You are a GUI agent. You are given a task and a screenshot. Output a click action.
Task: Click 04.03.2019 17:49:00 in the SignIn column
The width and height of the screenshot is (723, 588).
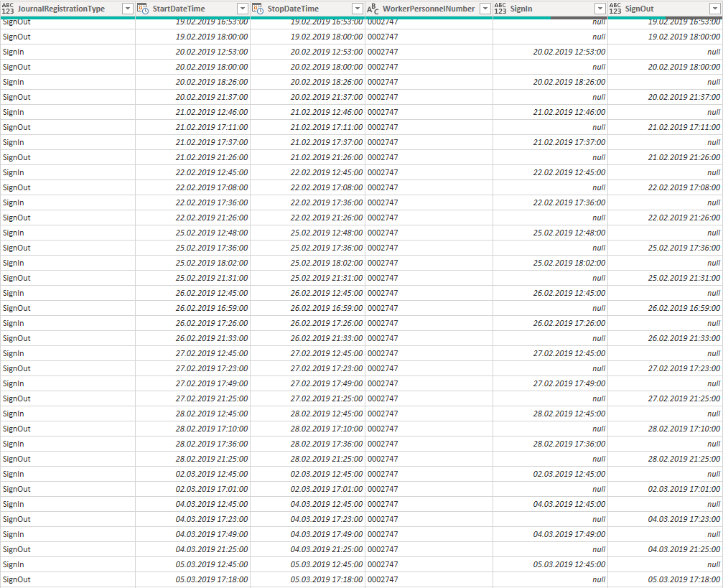pos(569,534)
